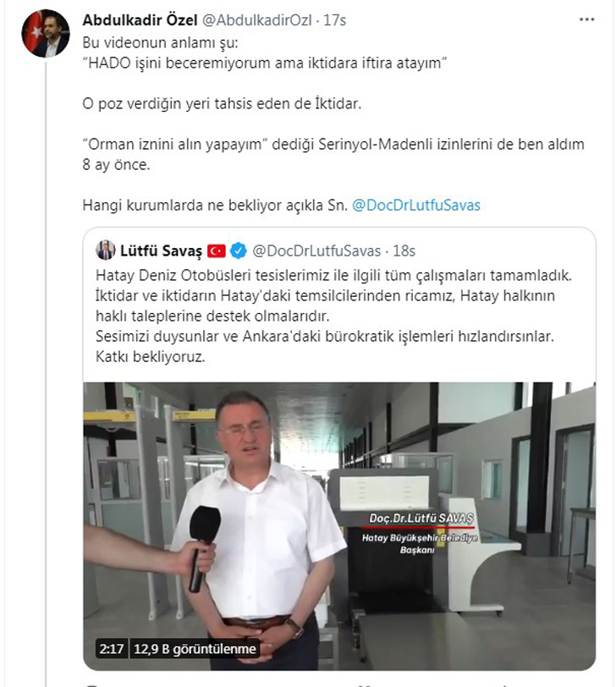Viewport: 616px width, 687px height.
Task: Click the 2:17 video duration badge
Action: (112, 648)
